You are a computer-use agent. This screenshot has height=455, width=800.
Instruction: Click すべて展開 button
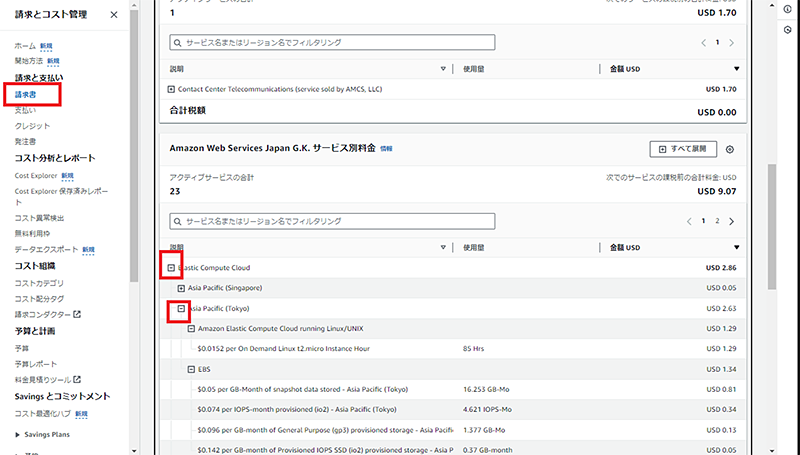click(x=683, y=149)
